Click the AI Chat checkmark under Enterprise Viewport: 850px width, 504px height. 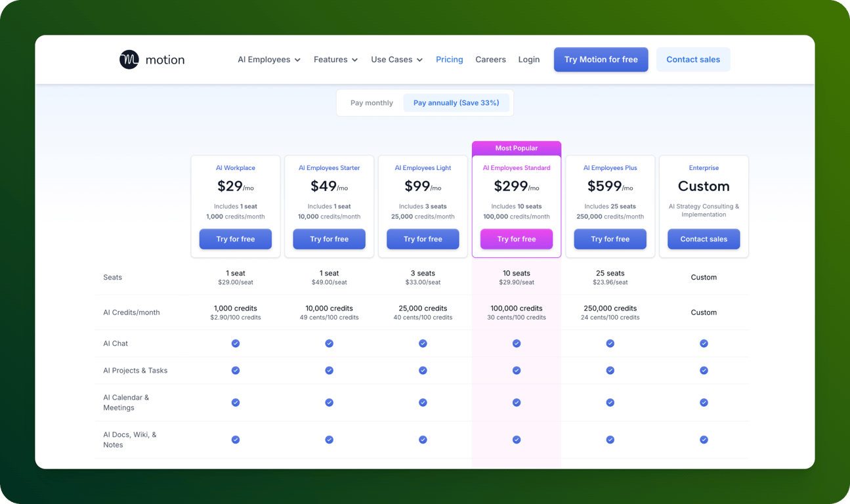[704, 343]
